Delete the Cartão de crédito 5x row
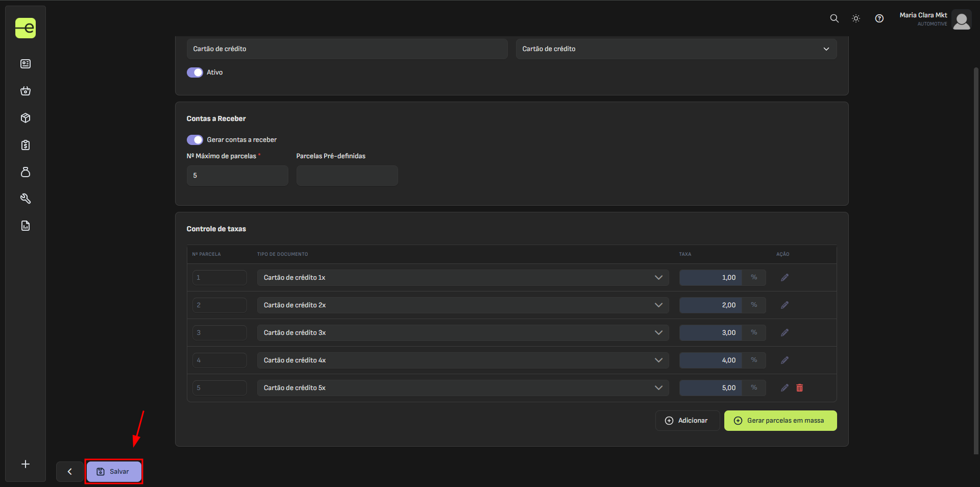Image resolution: width=980 pixels, height=487 pixels. tap(799, 388)
